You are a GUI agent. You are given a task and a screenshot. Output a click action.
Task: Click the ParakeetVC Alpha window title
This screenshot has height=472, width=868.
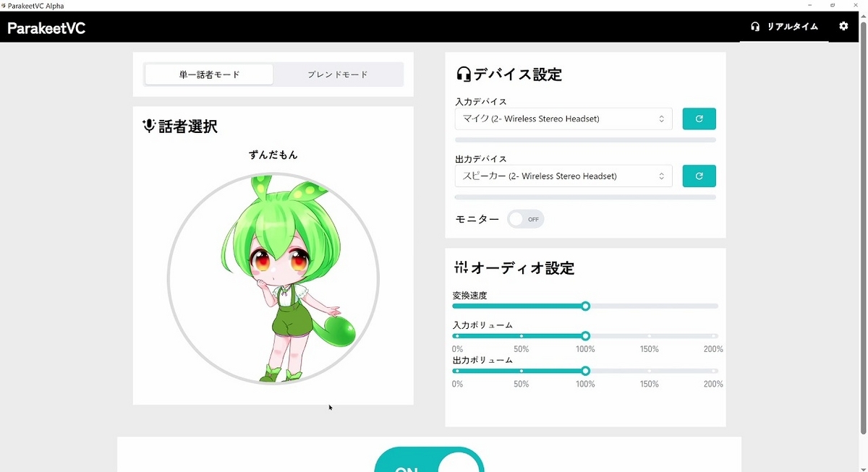pos(35,6)
